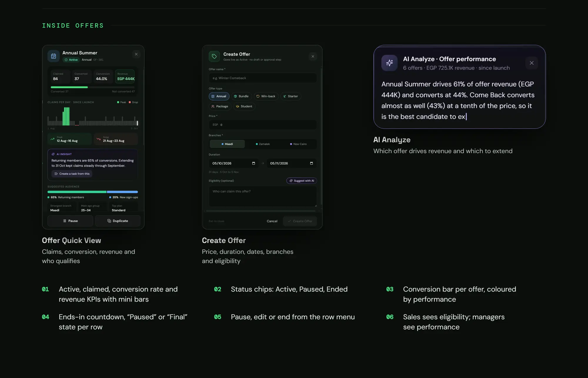Screen dimensions: 588x378
Task: Click the Peak 12 Aug–16 Aug card
Action: (x=70, y=139)
